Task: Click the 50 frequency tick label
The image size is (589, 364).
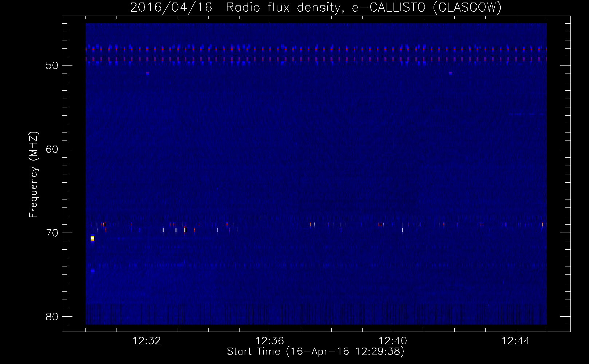Action: 52,66
